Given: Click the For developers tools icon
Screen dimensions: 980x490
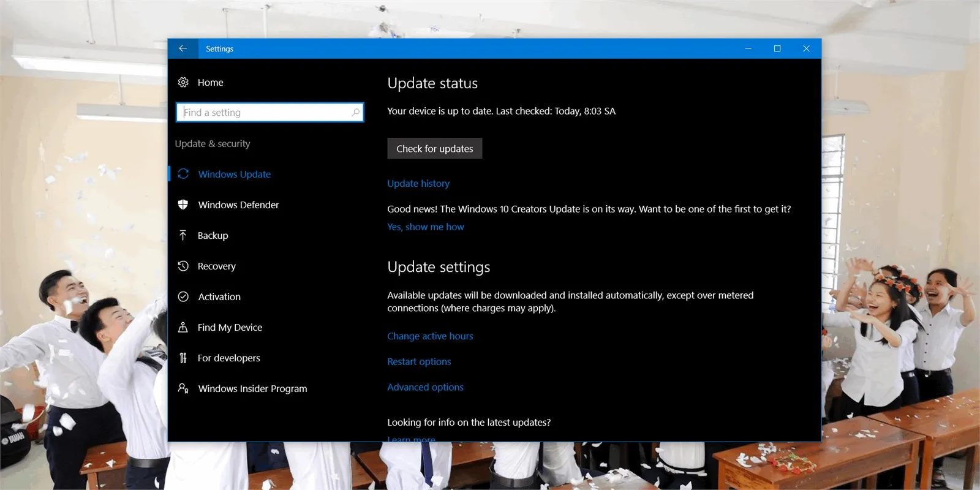Looking at the screenshot, I should 183,358.
